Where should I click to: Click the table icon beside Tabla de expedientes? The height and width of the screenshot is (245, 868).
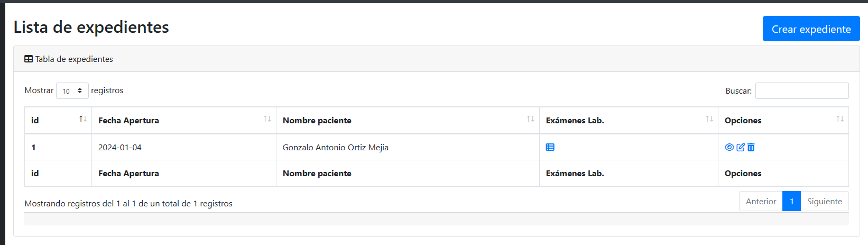[29, 59]
